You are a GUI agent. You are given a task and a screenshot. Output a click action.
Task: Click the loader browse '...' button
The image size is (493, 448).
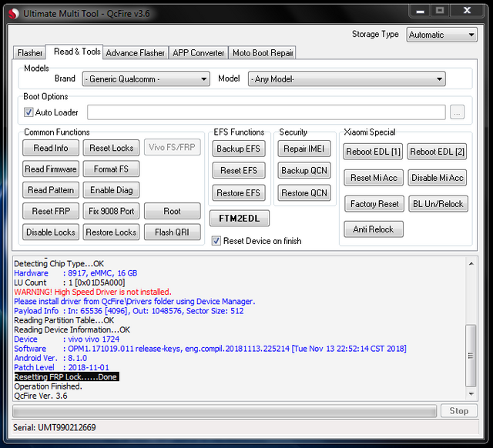coord(457,112)
